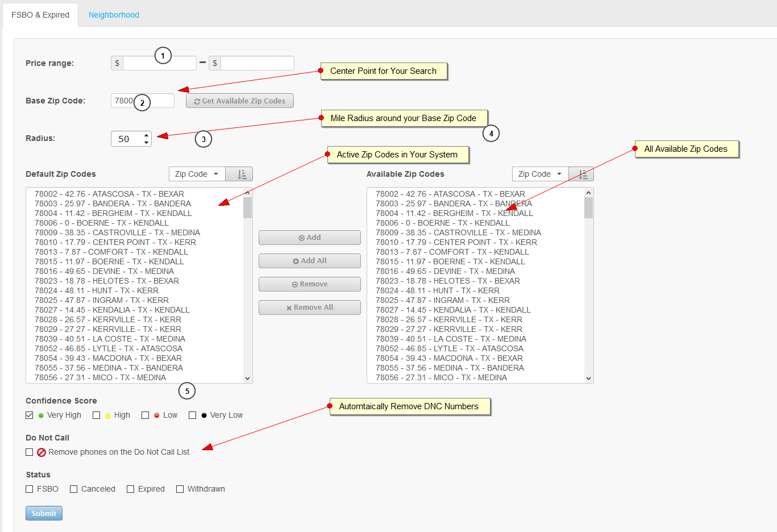The width and height of the screenshot is (777, 532).
Task: Submit the search form
Action: (x=44, y=513)
